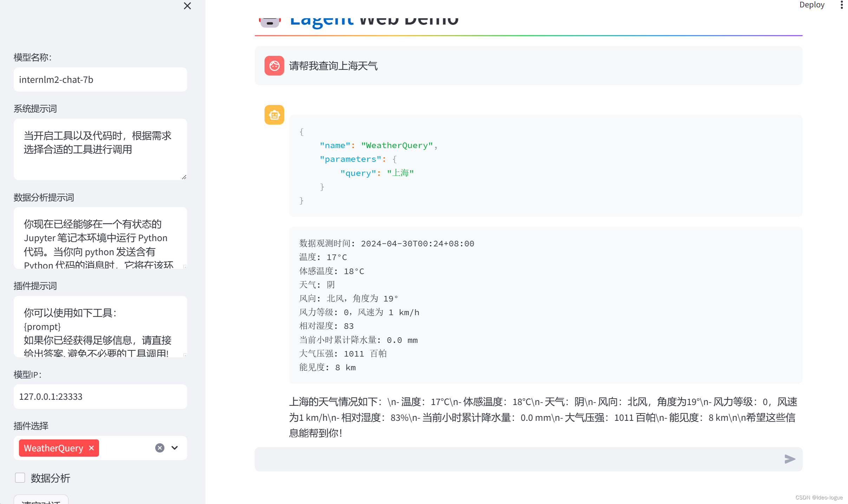Click the "query": "上海" line in JSON

coord(377,173)
